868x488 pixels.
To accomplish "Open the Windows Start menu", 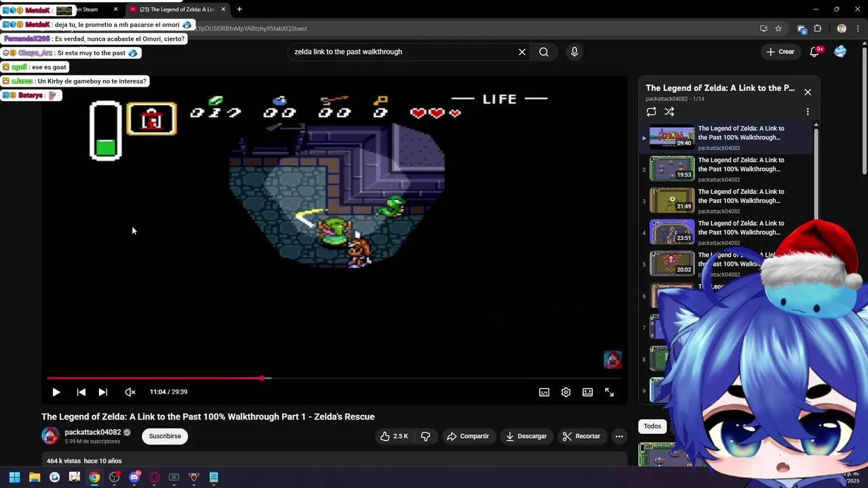I will (14, 477).
